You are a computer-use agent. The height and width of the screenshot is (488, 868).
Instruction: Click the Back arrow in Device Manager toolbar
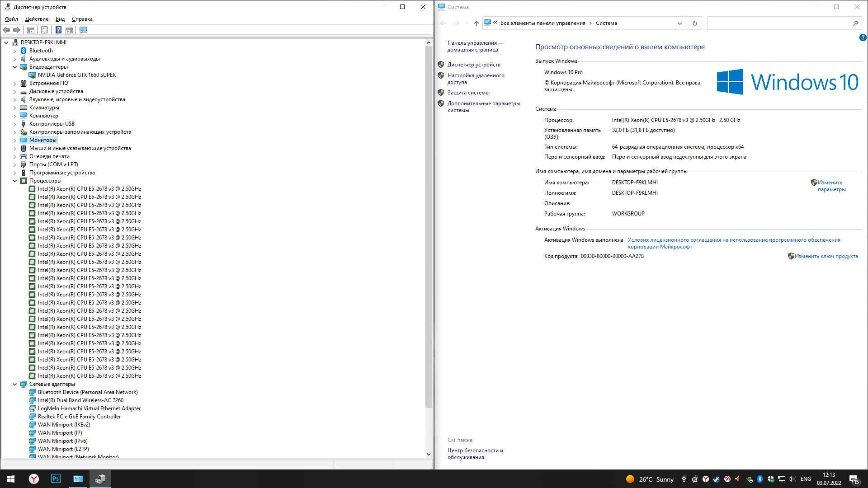point(6,30)
